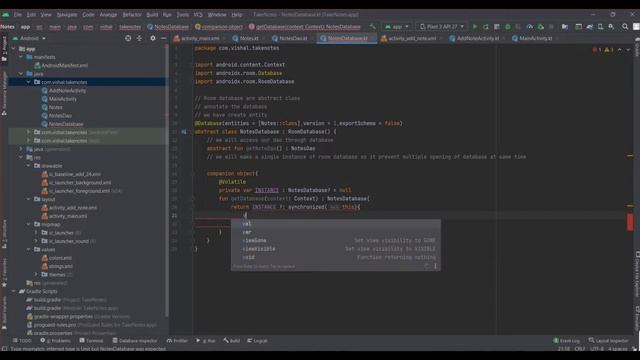Viewport: 640px width, 360px height.
Task: Open the Refactor menu
Action: (132, 15)
